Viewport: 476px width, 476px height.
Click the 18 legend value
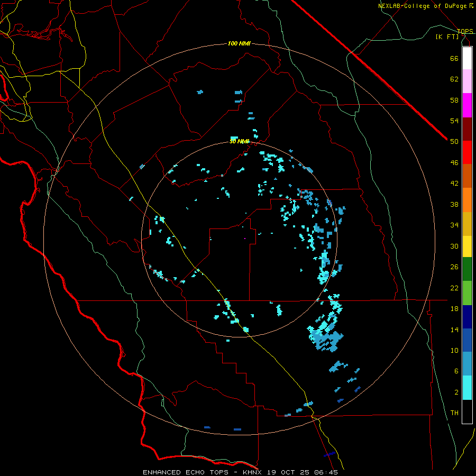point(454,309)
